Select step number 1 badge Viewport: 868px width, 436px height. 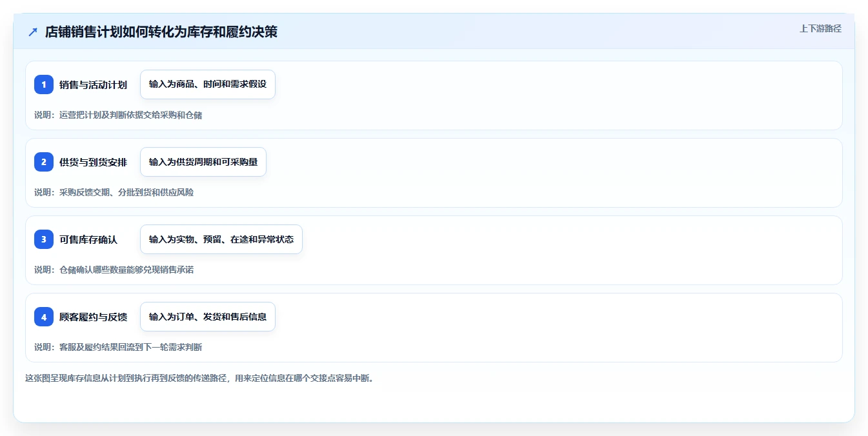click(x=44, y=84)
